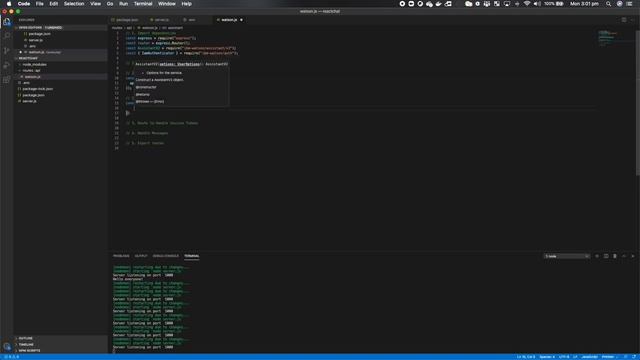Click unsaved dot on the watson.js tab
This screenshot has height=360, width=640.
241,20
